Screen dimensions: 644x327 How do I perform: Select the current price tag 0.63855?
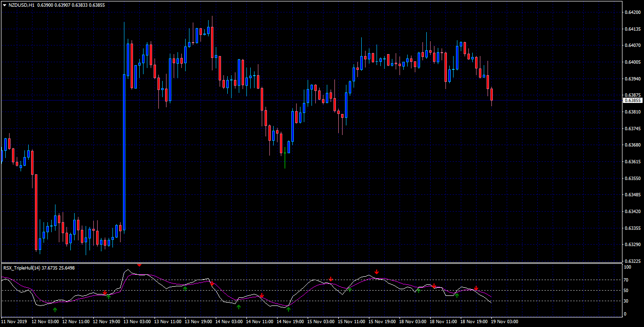pos(633,101)
